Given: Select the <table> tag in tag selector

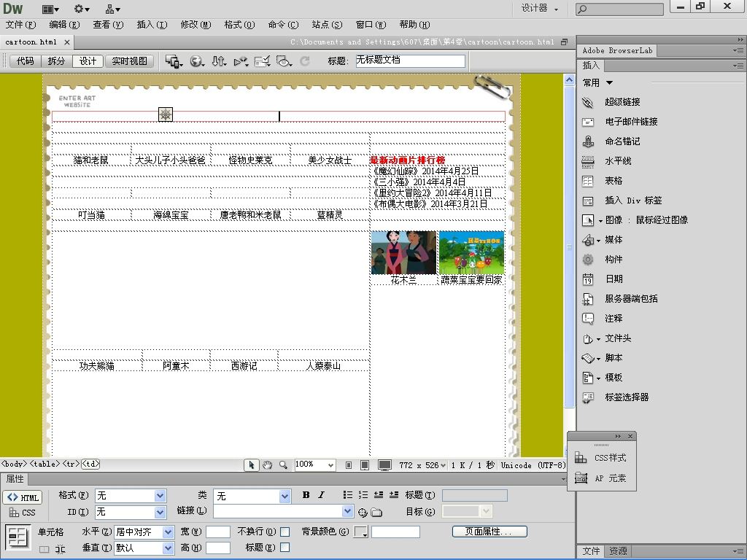Looking at the screenshot, I should click(44, 464).
